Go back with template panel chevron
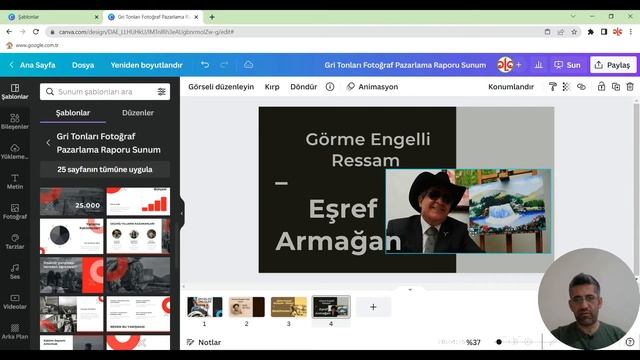640x360 pixels. pyautogui.click(x=48, y=142)
